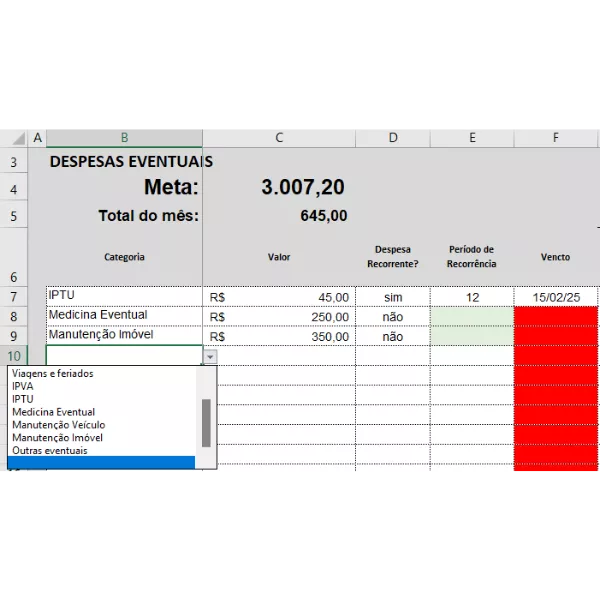Screen dimensions: 600x600
Task: Select row 9 header
Action: coord(14,336)
